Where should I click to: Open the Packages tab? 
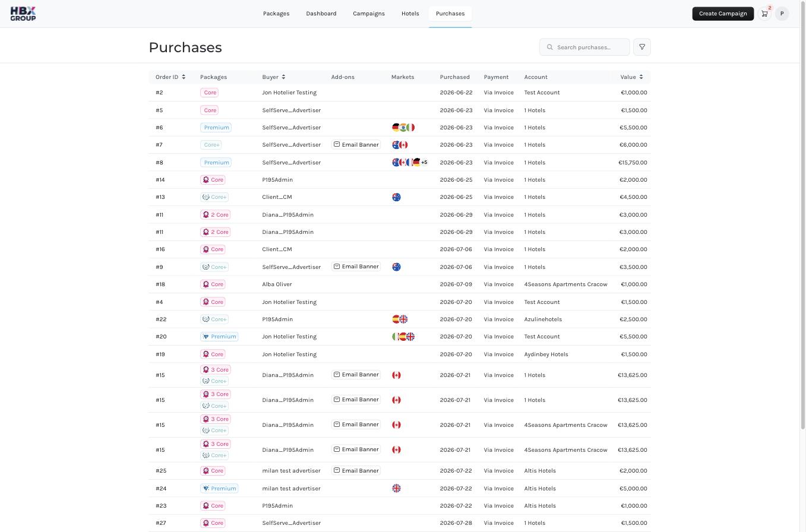[276, 14]
